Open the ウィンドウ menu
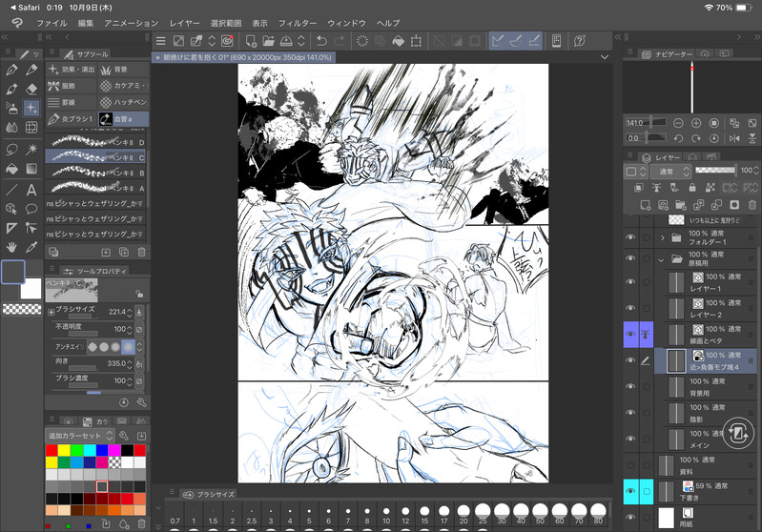The image size is (762, 532). pyautogui.click(x=346, y=23)
